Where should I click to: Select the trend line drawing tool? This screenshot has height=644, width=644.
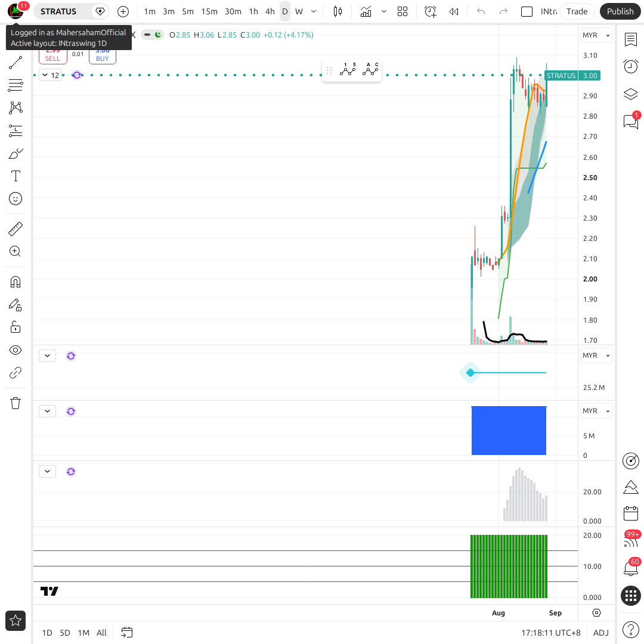click(x=16, y=63)
